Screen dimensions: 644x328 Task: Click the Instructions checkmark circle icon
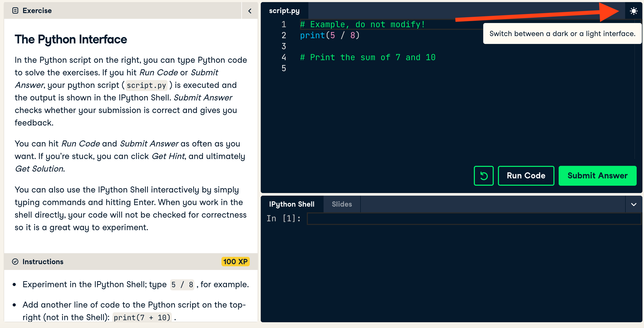click(15, 262)
